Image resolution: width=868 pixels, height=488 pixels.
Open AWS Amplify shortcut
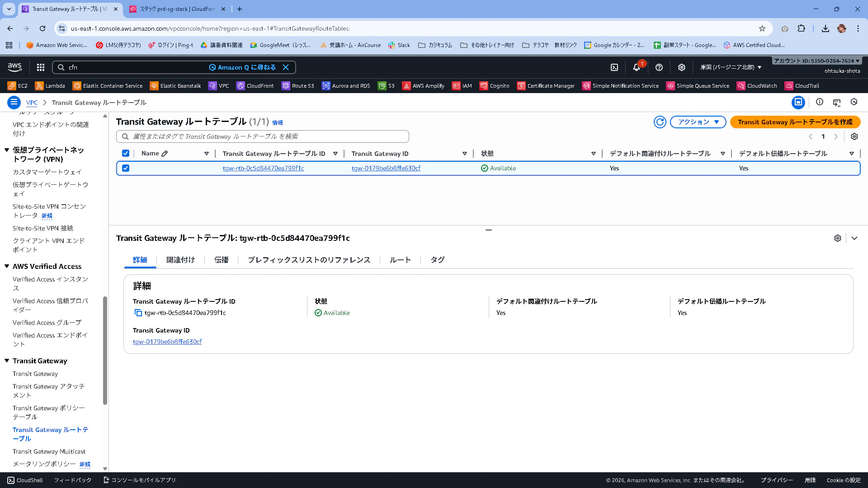click(x=424, y=86)
